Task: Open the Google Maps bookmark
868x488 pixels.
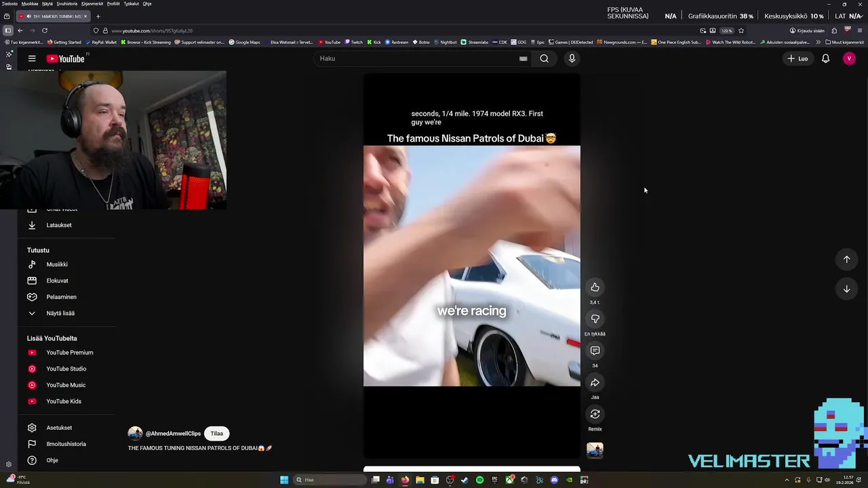Action: tap(244, 42)
